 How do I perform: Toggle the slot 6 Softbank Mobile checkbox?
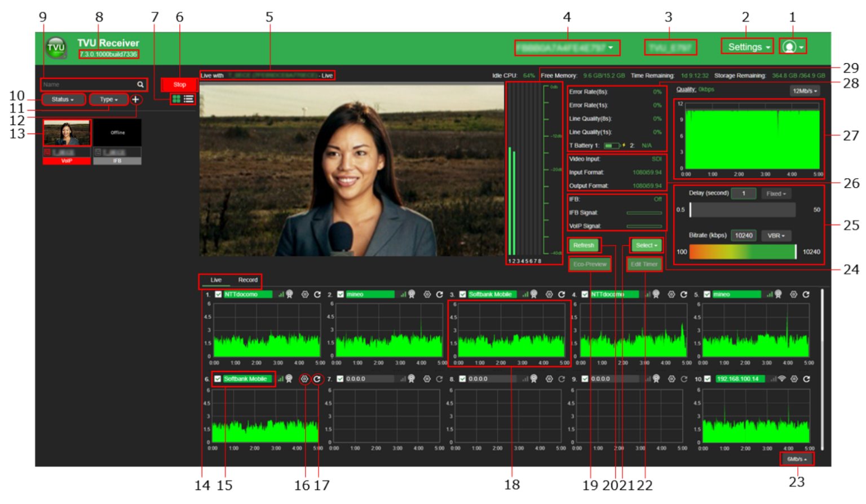(218, 379)
